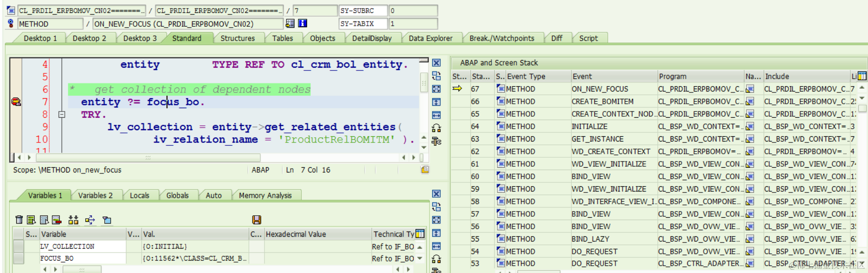This screenshot has height=273, width=868.
Task: Click the FOCUS_BO variable name cell
Action: (x=82, y=258)
